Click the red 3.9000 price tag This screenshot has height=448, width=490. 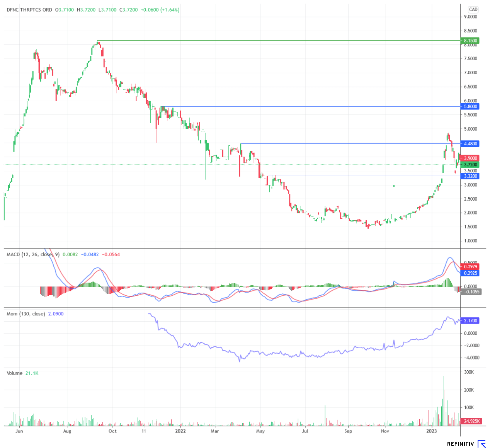pyautogui.click(x=470, y=158)
